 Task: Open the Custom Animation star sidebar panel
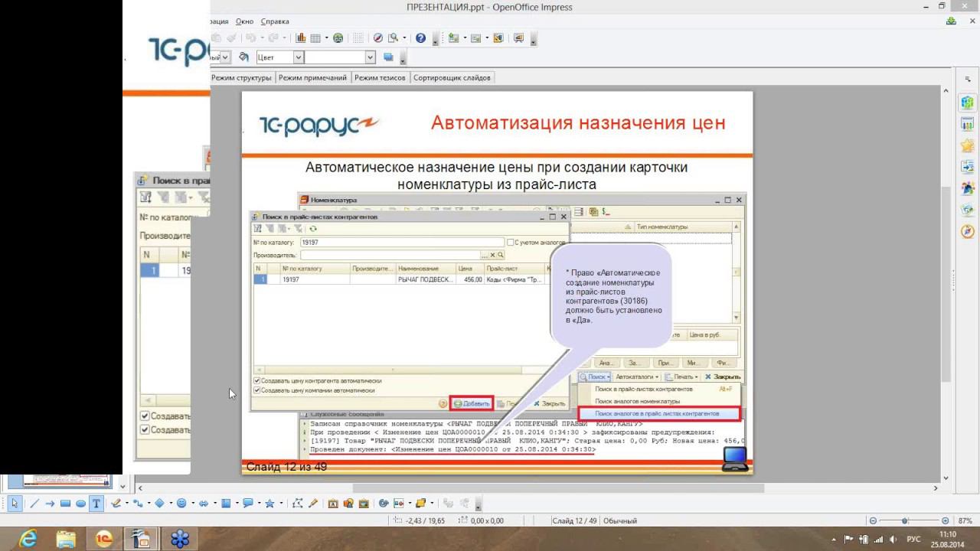pos(968,145)
